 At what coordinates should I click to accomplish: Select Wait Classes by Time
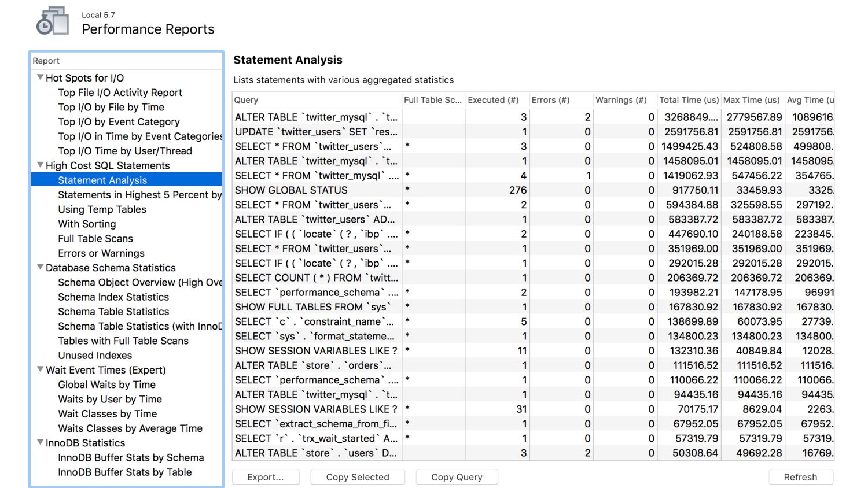point(108,413)
